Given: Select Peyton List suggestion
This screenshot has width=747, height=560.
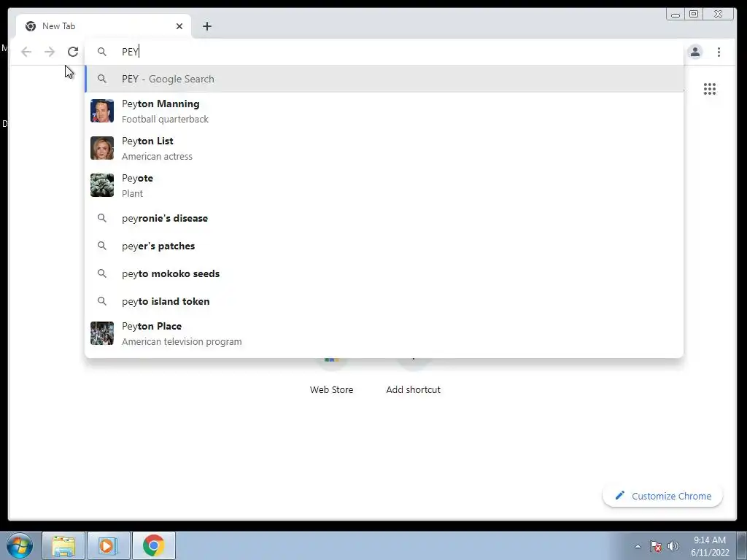Looking at the screenshot, I should click(x=384, y=148).
